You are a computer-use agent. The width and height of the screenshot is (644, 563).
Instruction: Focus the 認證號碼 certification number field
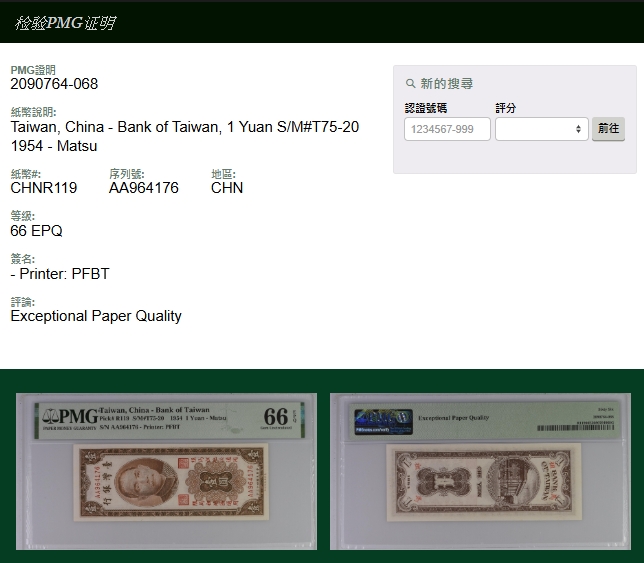(x=447, y=129)
